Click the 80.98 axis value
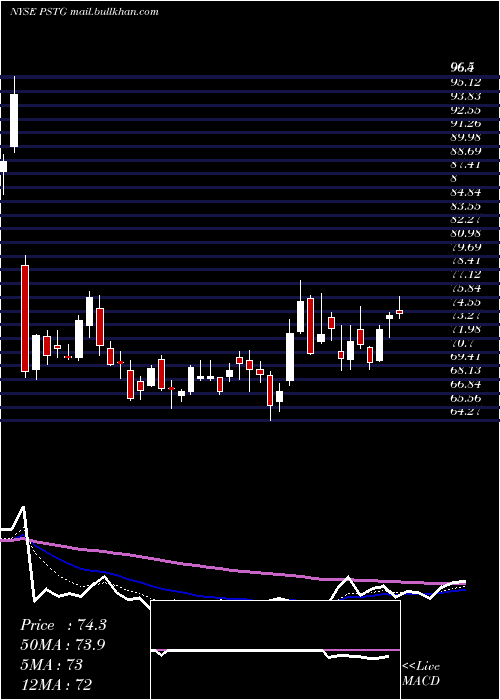 (465, 233)
